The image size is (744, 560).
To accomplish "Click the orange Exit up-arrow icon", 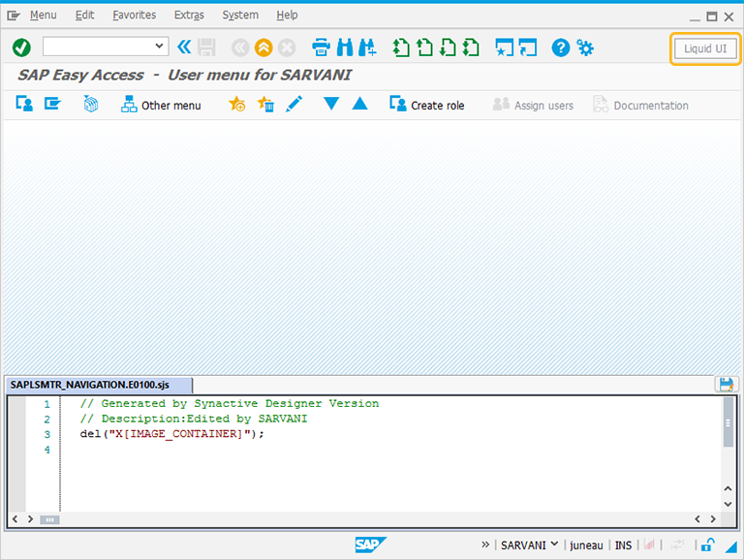I will (263, 47).
